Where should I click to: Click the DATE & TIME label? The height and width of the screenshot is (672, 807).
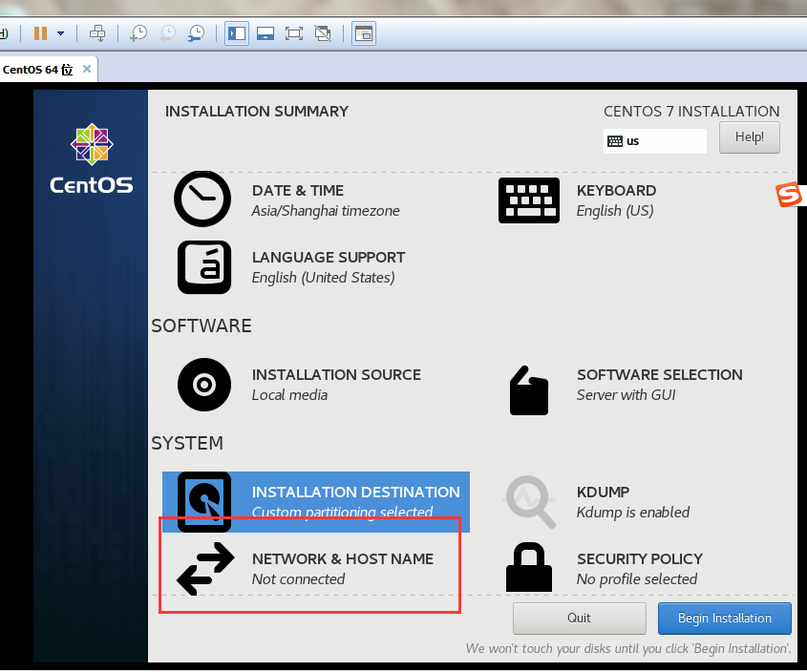297,191
